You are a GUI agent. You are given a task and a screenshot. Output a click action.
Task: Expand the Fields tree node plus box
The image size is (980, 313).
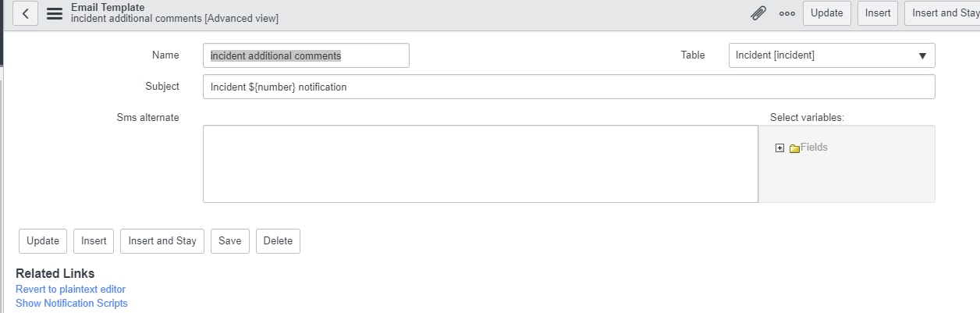point(779,148)
